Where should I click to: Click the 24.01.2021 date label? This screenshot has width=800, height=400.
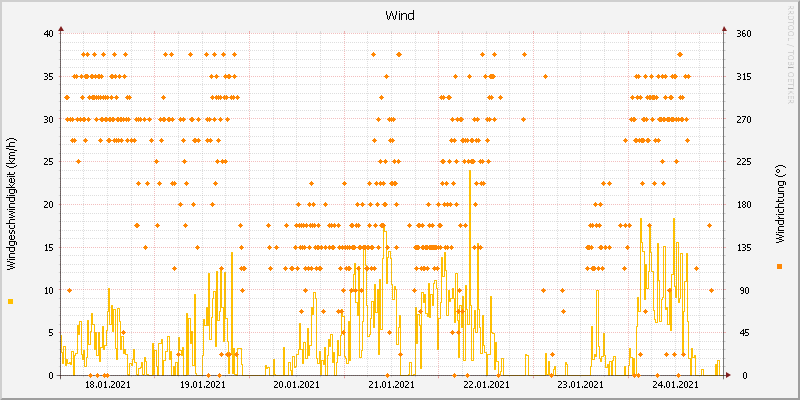click(x=675, y=385)
